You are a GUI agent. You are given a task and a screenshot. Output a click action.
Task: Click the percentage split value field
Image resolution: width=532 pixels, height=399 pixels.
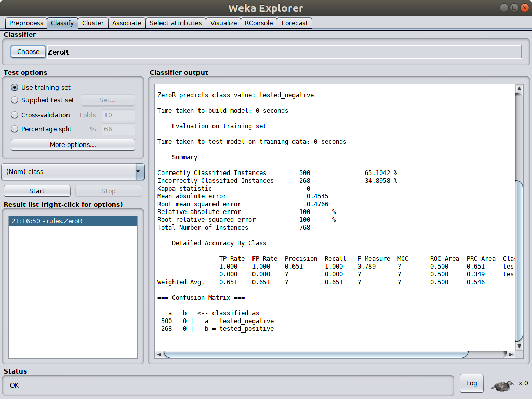pos(118,129)
